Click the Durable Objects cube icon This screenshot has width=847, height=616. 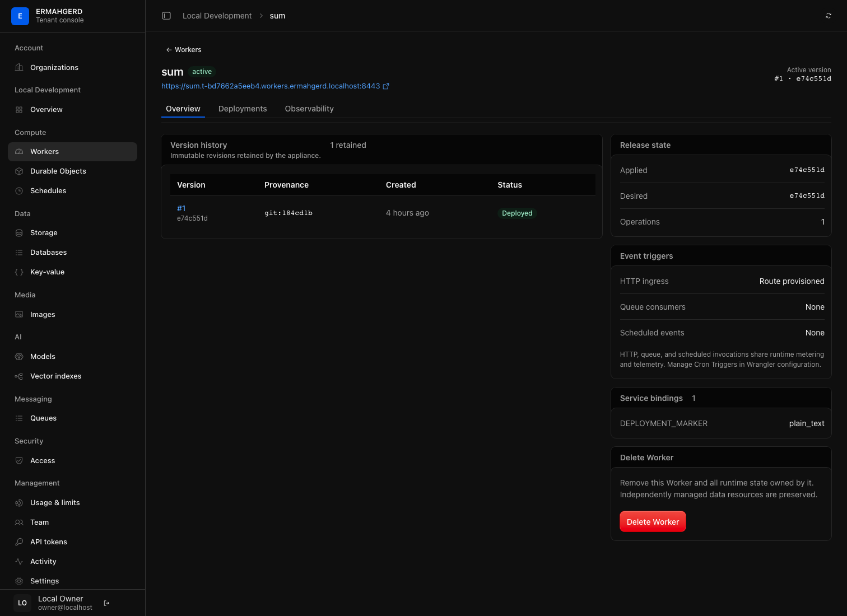pyautogui.click(x=19, y=171)
